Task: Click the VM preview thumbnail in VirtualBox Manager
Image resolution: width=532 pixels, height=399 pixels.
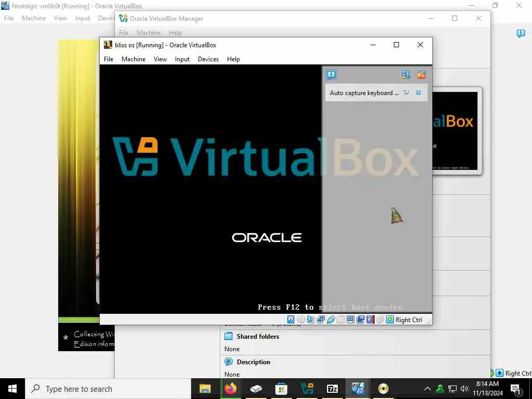Action: (x=457, y=130)
